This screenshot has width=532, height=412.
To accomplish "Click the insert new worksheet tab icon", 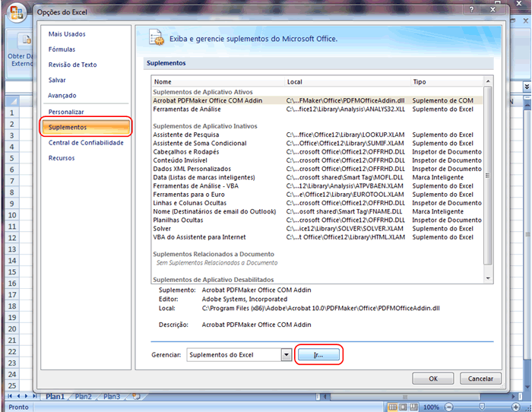I will click(x=136, y=397).
